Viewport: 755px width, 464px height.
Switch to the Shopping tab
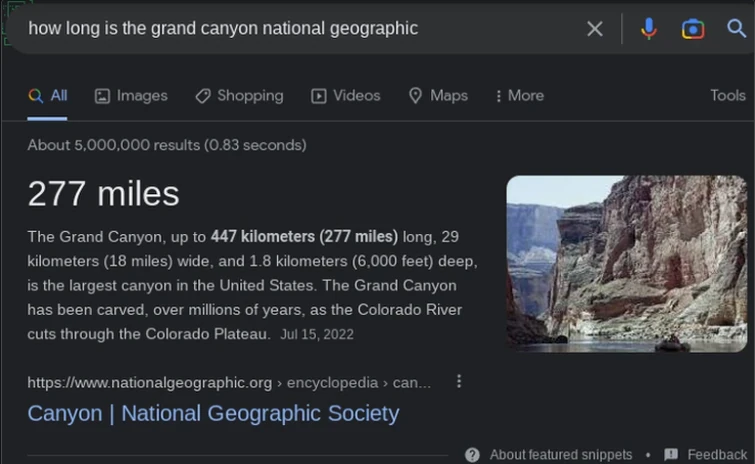[239, 95]
